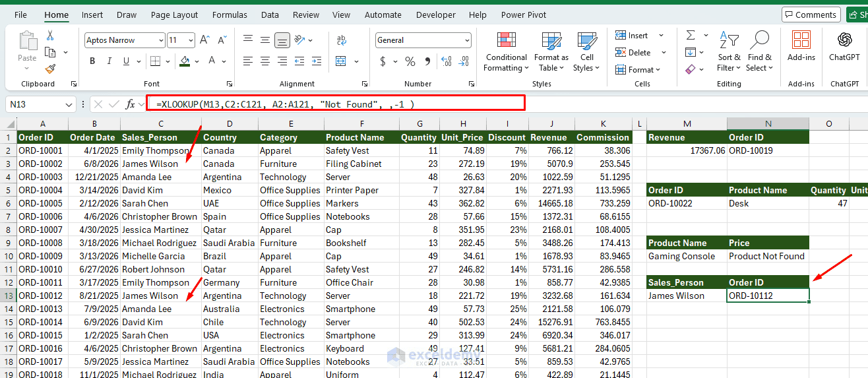Click the Fill Color paint bucket
868x378 pixels.
click(x=185, y=61)
